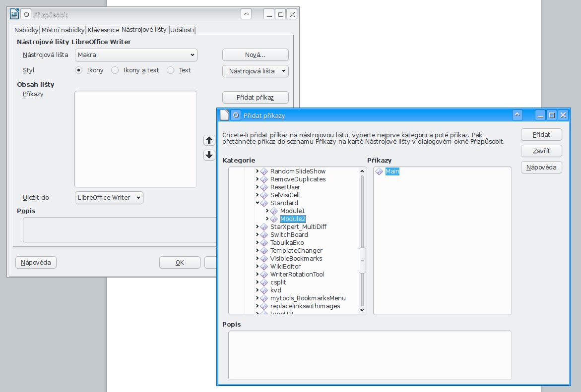Switch to the Klávesnice tab
The height and width of the screenshot is (392, 581).
pyautogui.click(x=103, y=30)
